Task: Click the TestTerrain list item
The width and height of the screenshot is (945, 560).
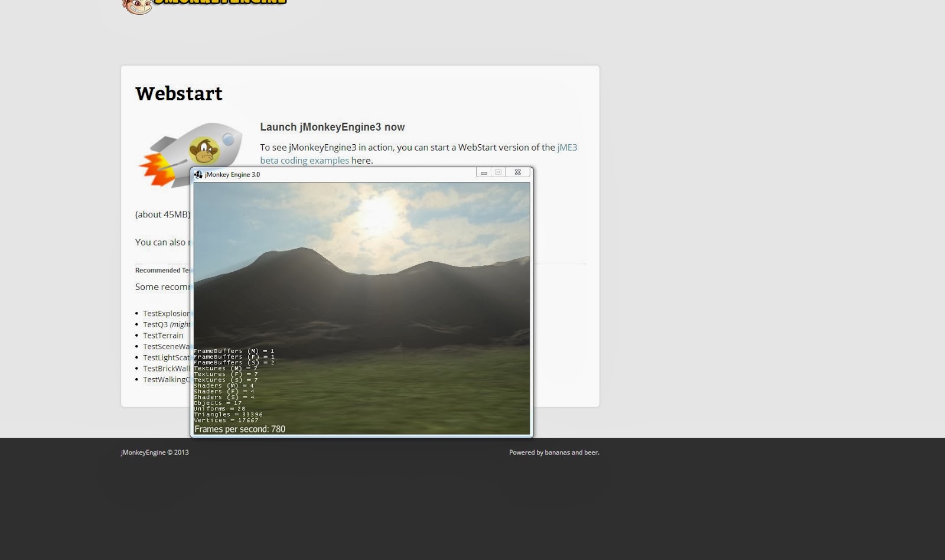Action: point(163,336)
